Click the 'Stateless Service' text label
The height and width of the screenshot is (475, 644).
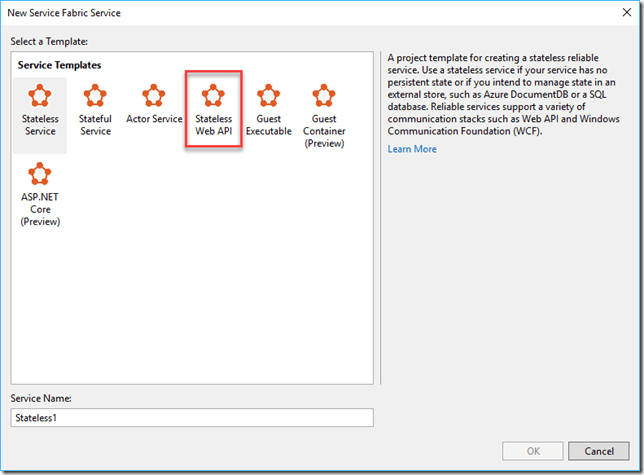click(x=40, y=125)
